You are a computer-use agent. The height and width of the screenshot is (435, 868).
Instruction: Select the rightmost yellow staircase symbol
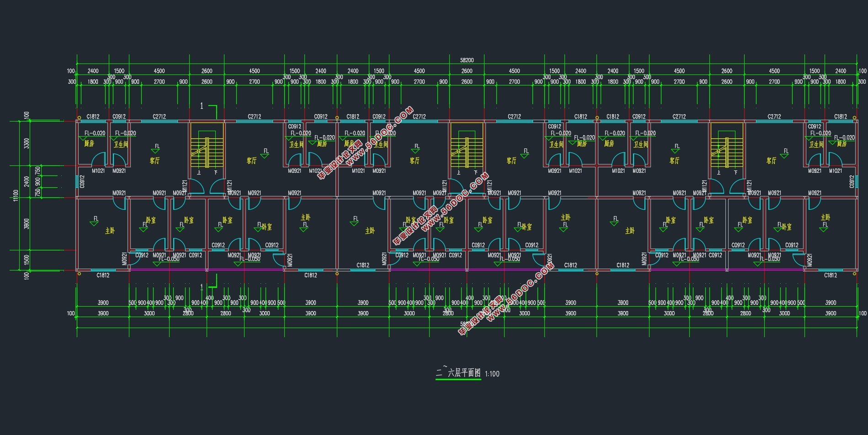727,145
